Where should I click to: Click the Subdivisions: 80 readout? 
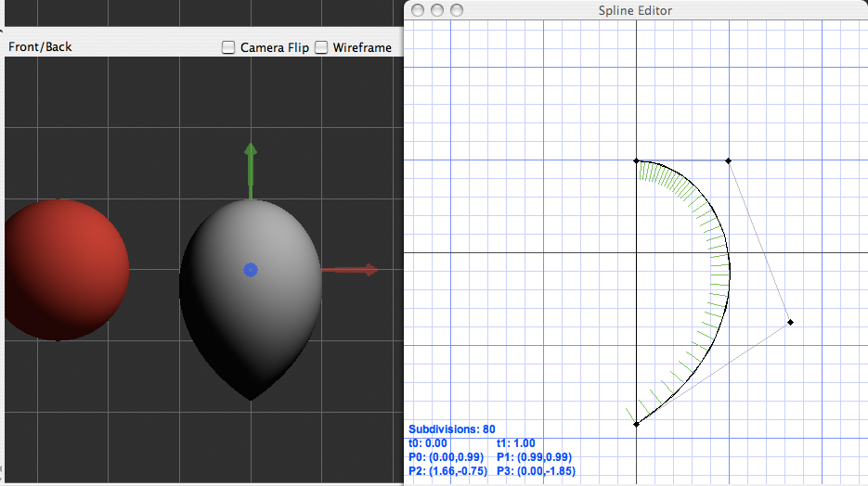pyautogui.click(x=451, y=429)
